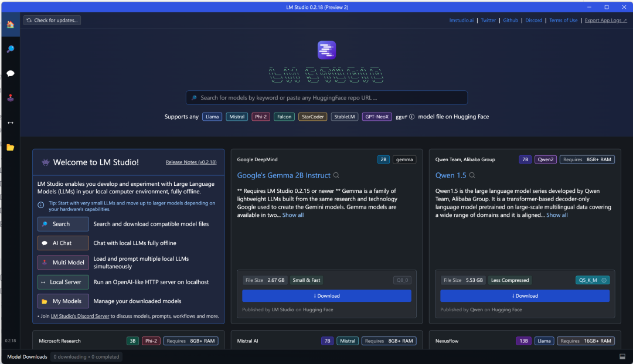Open Release Notes (v0.2.18) link
The width and height of the screenshot is (633, 364).
[x=191, y=162]
